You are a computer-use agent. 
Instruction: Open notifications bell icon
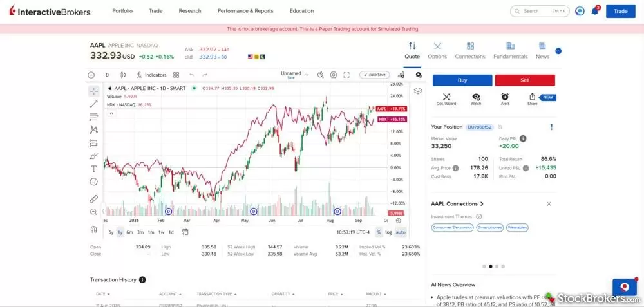point(594,11)
